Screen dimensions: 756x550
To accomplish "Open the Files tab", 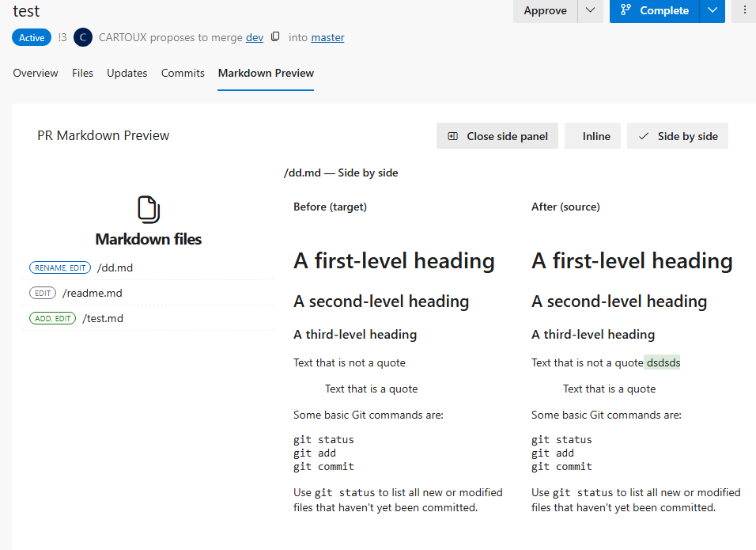I will coord(82,73).
